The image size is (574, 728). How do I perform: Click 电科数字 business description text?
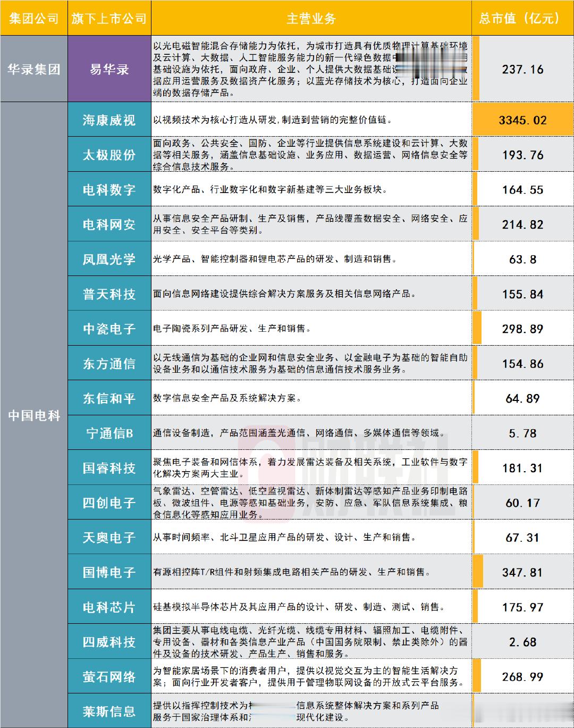point(271,189)
